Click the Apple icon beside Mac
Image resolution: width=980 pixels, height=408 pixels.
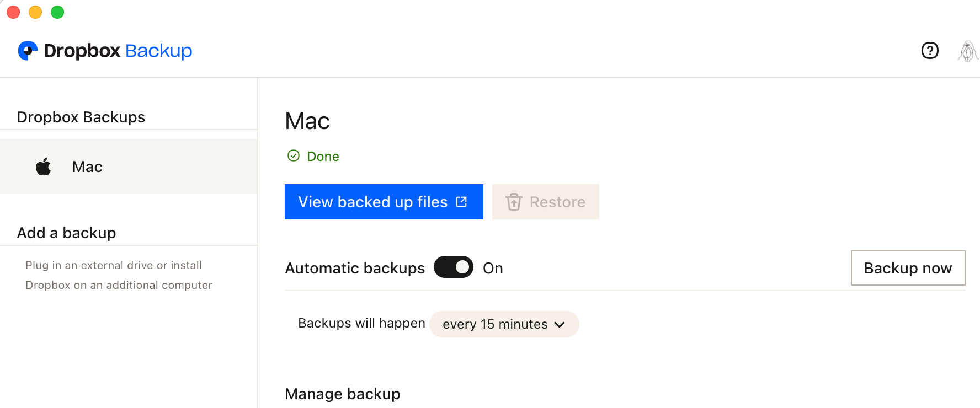coord(44,167)
